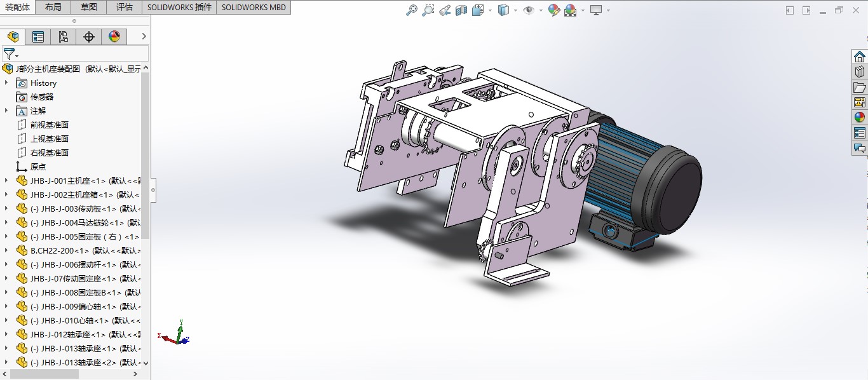868x380 pixels.
Task: Open the DimXpertManager crosshair tab
Action: (89, 37)
